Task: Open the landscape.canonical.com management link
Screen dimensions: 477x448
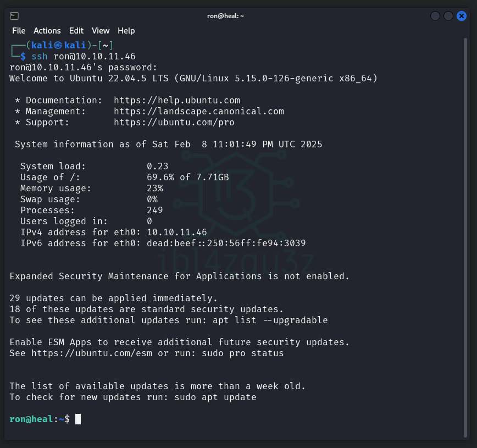Action: point(199,112)
